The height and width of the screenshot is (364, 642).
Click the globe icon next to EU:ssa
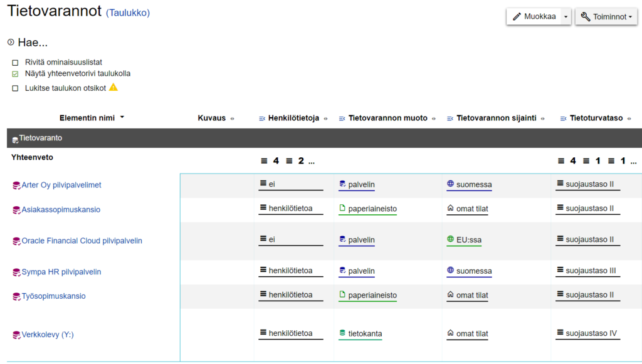(x=450, y=239)
